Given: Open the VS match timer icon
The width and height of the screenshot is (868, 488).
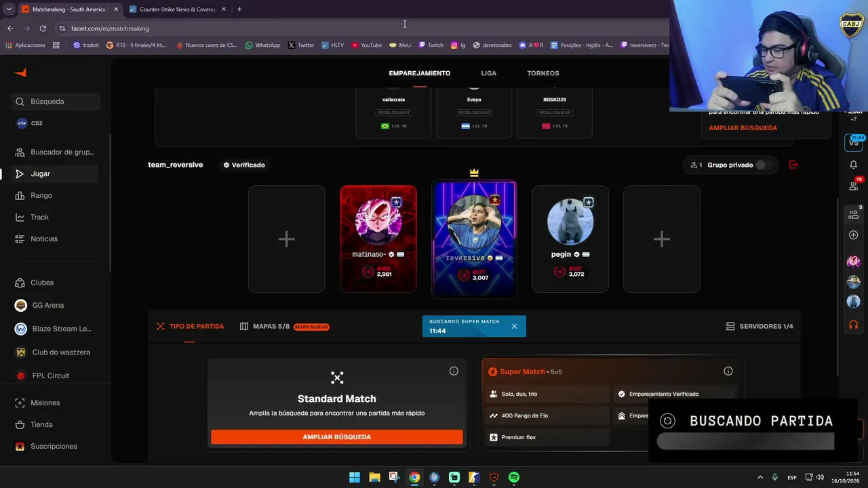Looking at the screenshot, I should (854, 142).
